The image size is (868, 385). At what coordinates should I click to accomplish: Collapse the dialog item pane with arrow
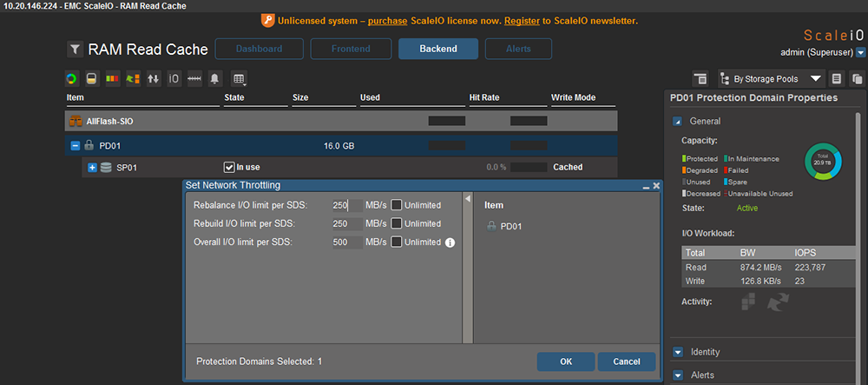(467, 198)
